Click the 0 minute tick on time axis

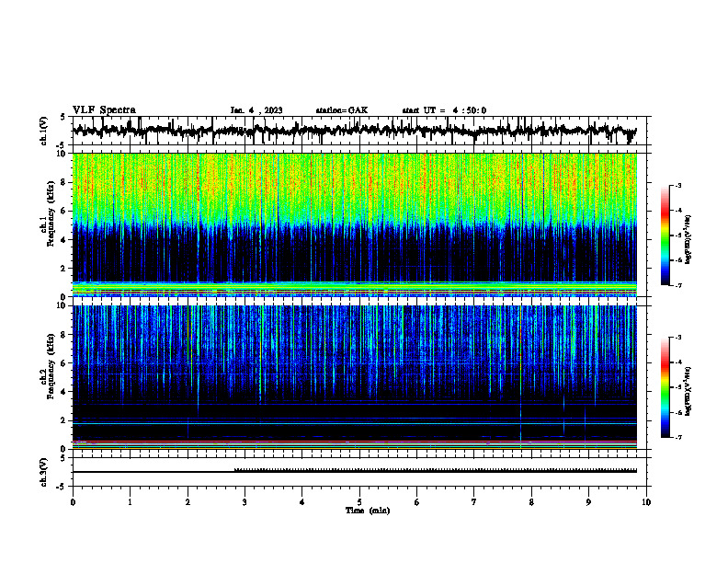click(x=73, y=502)
